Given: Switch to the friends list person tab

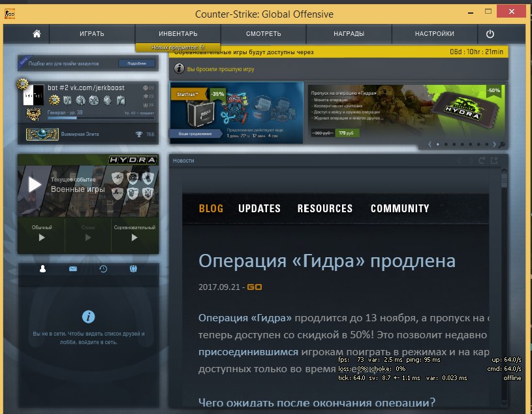Looking at the screenshot, I should point(42,269).
